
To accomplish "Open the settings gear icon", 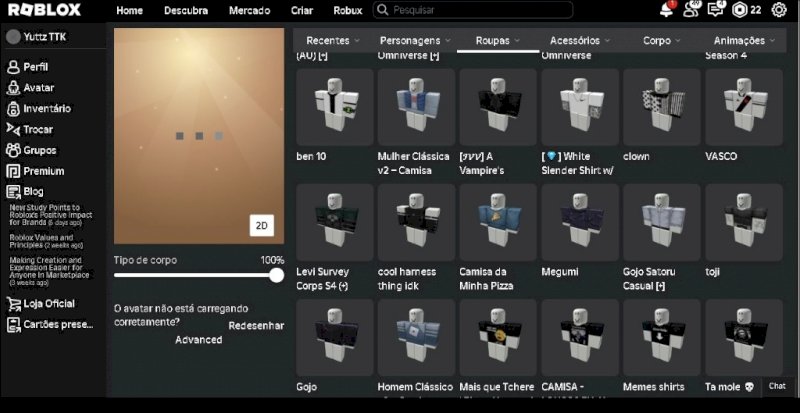I will click(x=779, y=10).
